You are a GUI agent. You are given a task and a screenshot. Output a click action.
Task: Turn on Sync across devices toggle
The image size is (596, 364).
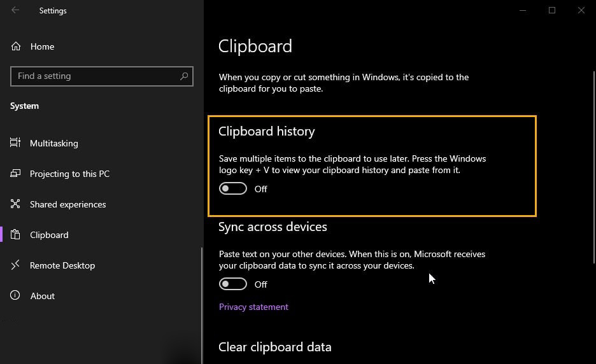point(232,284)
